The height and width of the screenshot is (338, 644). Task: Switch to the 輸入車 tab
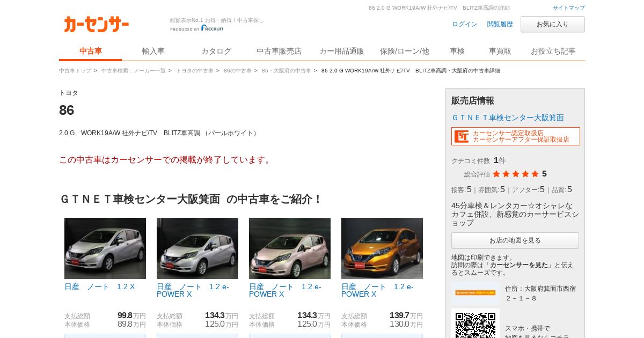[x=153, y=52]
